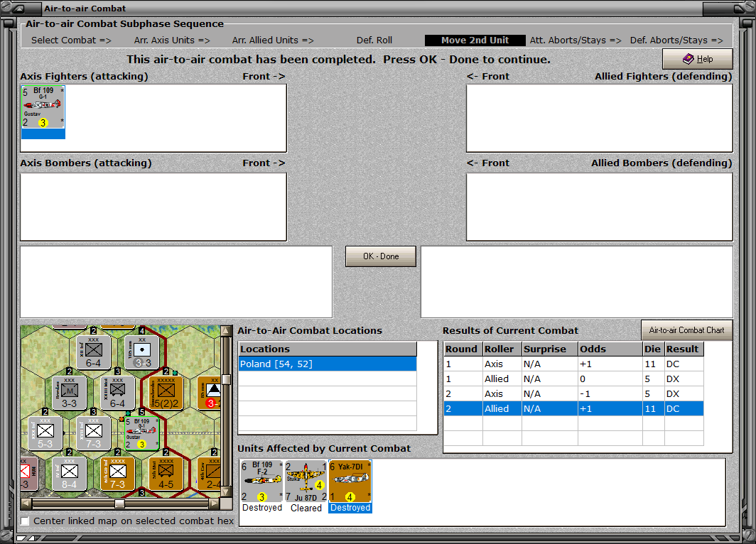Click the Round column header
756x544 pixels.
coord(463,349)
